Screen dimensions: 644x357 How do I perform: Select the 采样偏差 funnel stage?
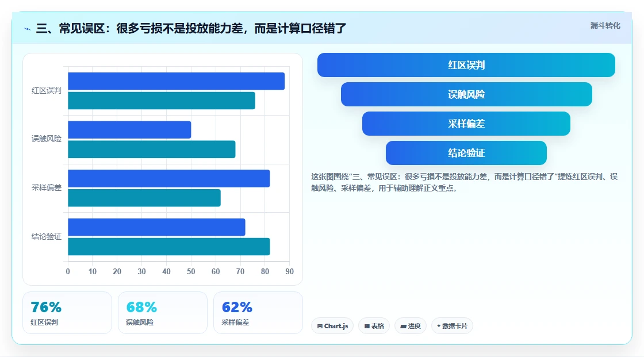coord(466,124)
